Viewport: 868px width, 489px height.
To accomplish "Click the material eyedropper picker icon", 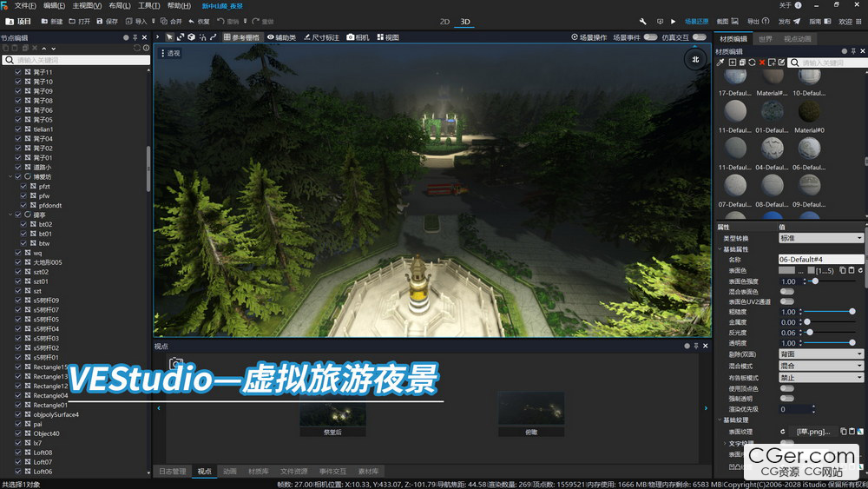I will [720, 63].
